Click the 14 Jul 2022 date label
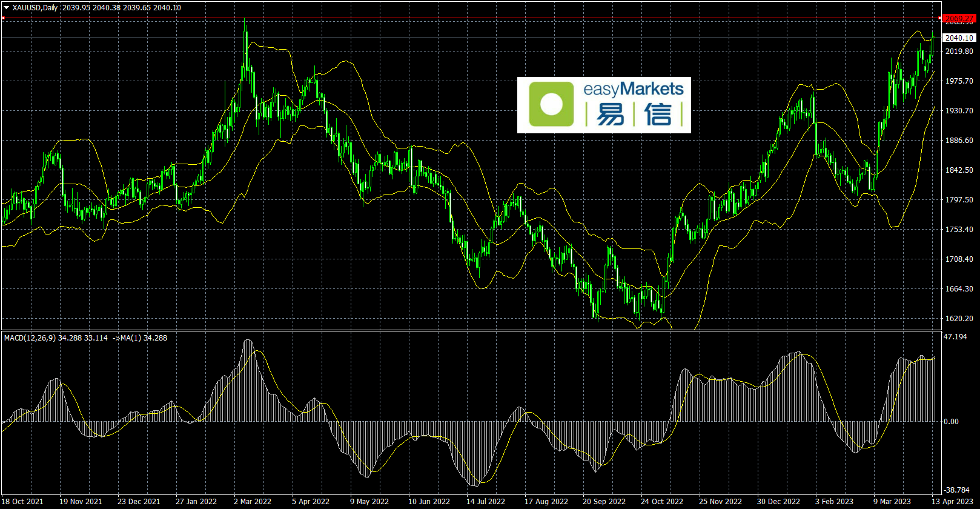Viewport: 980px width, 509px height. click(x=486, y=502)
